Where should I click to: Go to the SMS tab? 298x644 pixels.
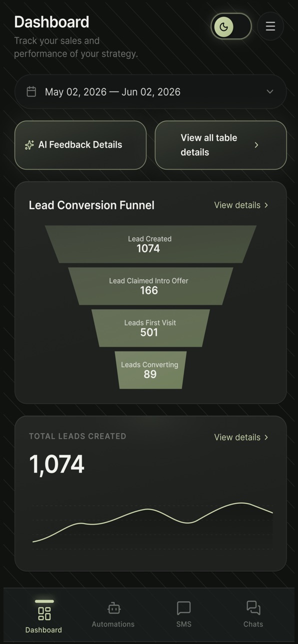(x=183, y=614)
